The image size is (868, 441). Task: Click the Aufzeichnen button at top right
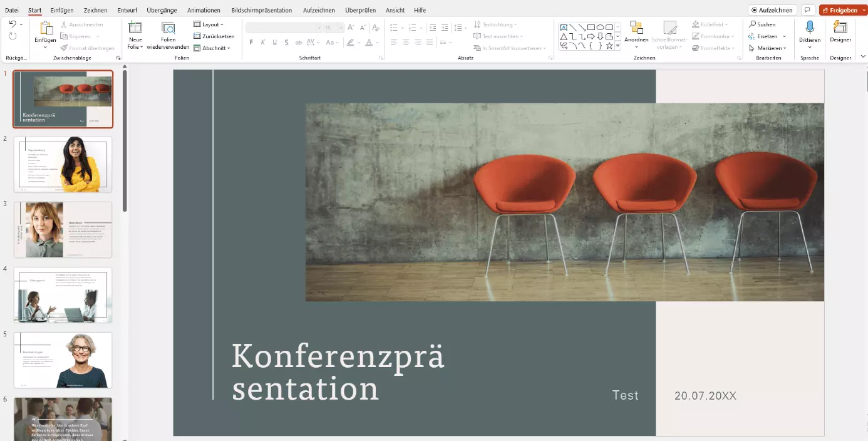point(773,10)
